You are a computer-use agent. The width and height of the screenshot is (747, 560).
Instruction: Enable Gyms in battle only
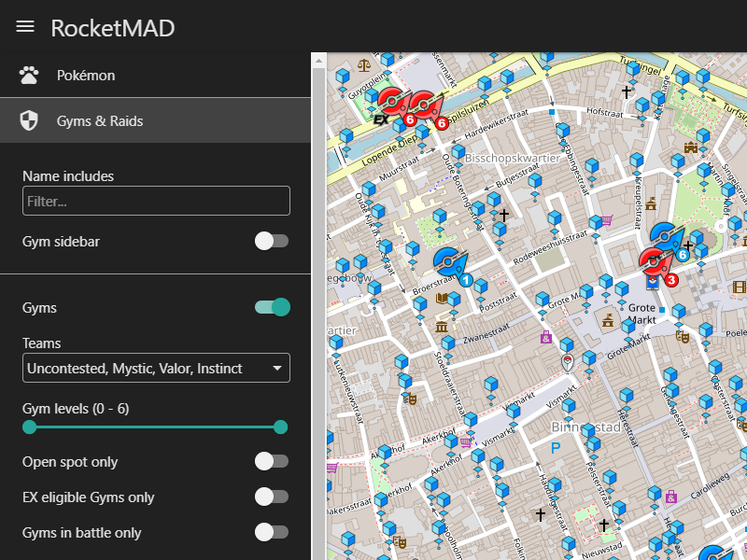pyautogui.click(x=272, y=532)
